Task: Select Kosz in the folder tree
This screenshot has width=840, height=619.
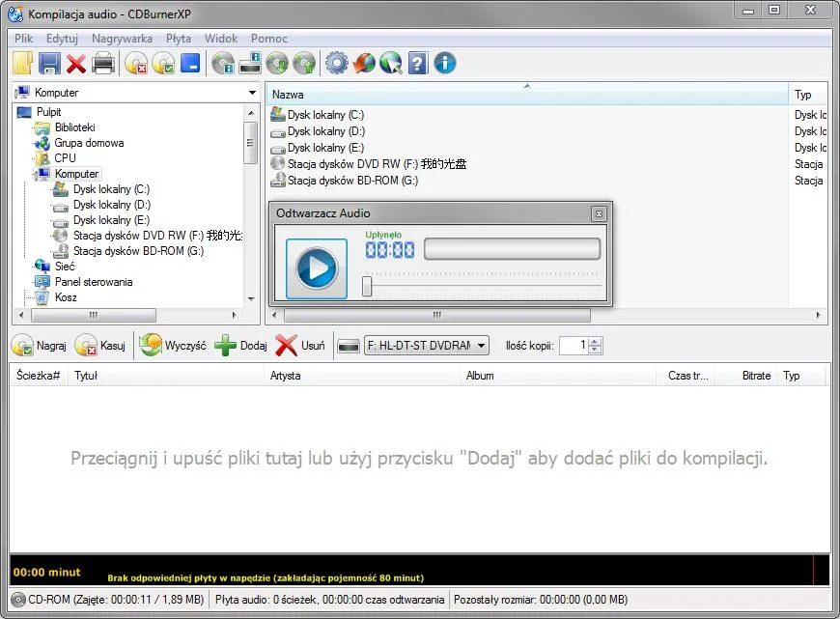Action: [66, 297]
